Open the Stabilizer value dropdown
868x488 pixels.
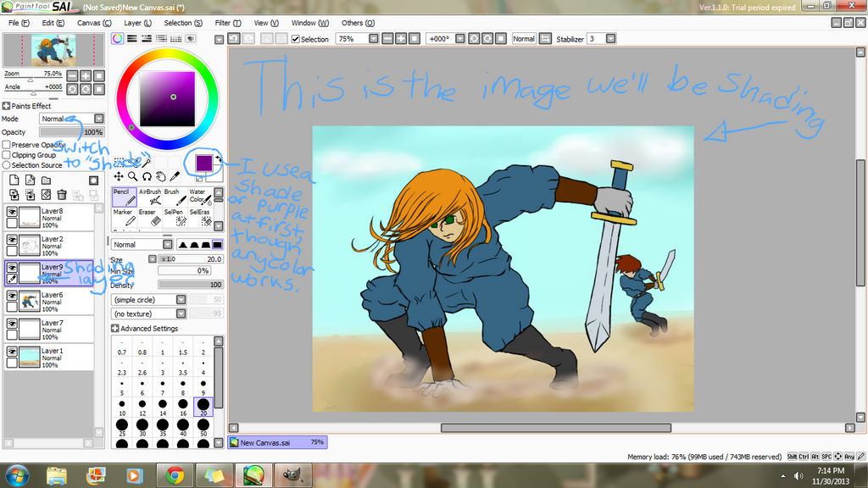pyautogui.click(x=610, y=39)
